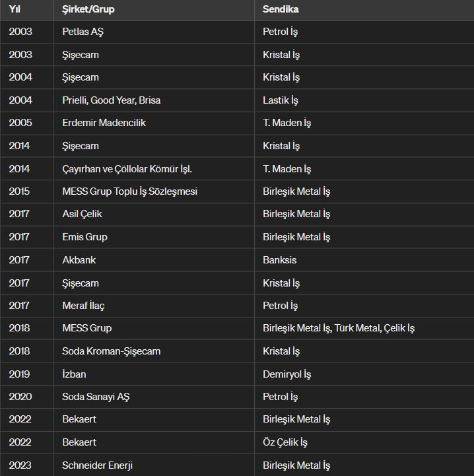Click the Demiryol İş union cell
Screen dimensions: 474x476
[287, 374]
